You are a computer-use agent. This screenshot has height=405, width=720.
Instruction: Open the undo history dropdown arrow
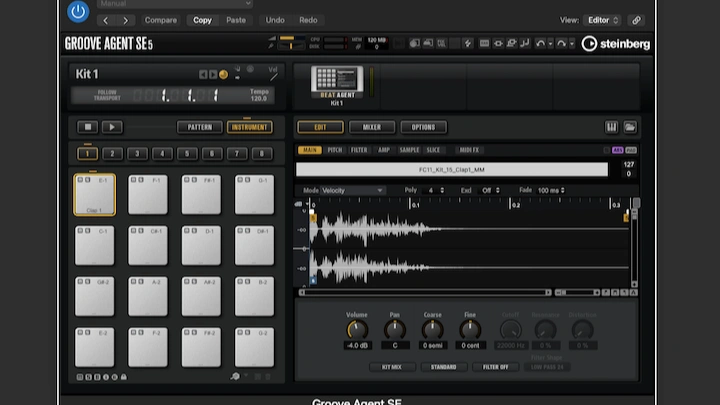(x=551, y=44)
